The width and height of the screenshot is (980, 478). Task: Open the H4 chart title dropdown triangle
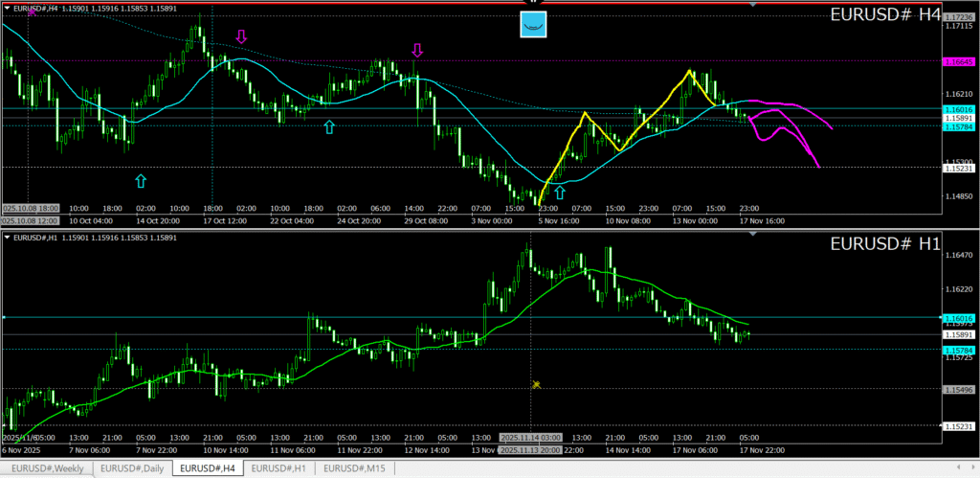[8, 9]
